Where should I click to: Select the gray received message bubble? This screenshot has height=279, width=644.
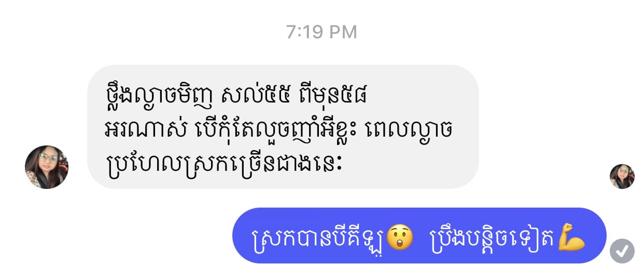pyautogui.click(x=283, y=126)
